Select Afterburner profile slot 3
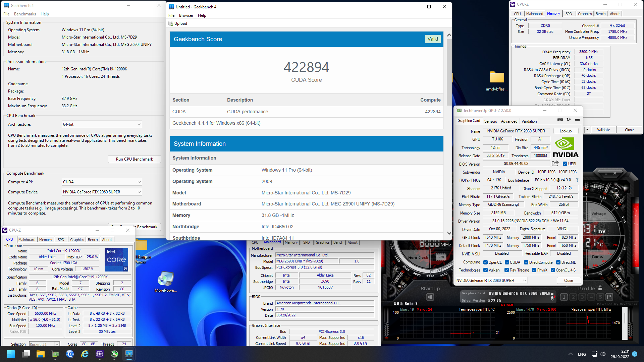 click(582, 297)
